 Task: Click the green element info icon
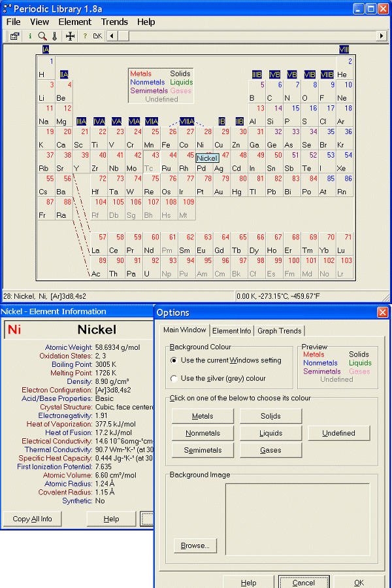[x=30, y=36]
